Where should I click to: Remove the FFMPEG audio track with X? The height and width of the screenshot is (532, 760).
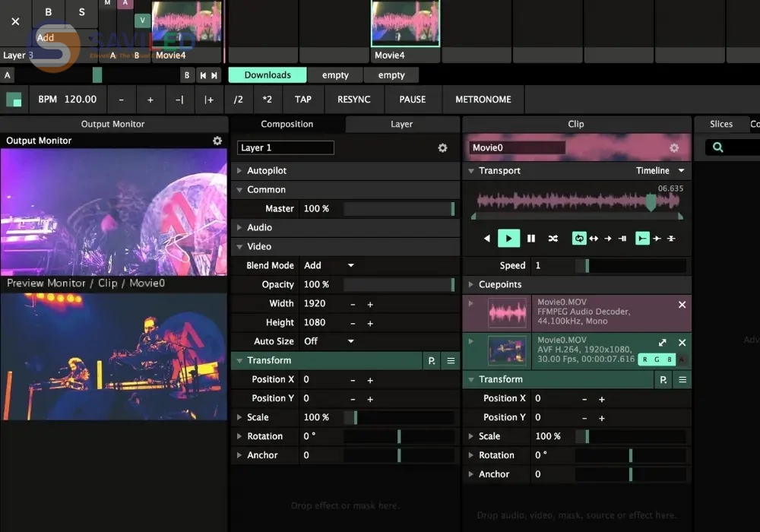point(682,305)
